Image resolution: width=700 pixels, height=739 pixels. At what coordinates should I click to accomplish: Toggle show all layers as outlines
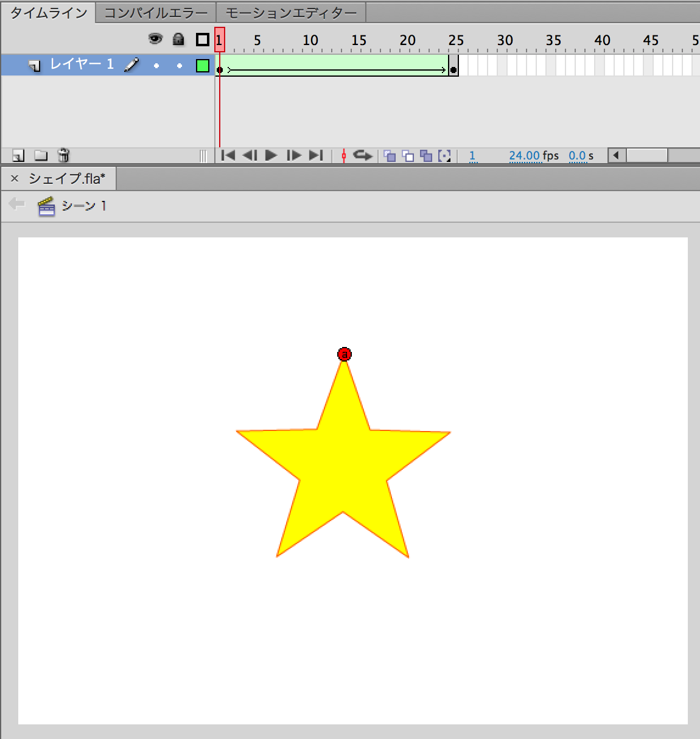[203, 40]
